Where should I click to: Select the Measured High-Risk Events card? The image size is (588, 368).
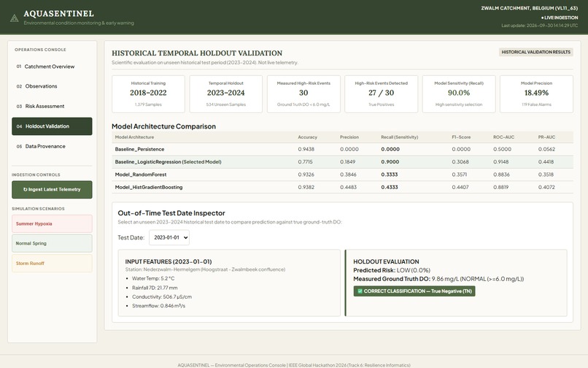tap(303, 94)
